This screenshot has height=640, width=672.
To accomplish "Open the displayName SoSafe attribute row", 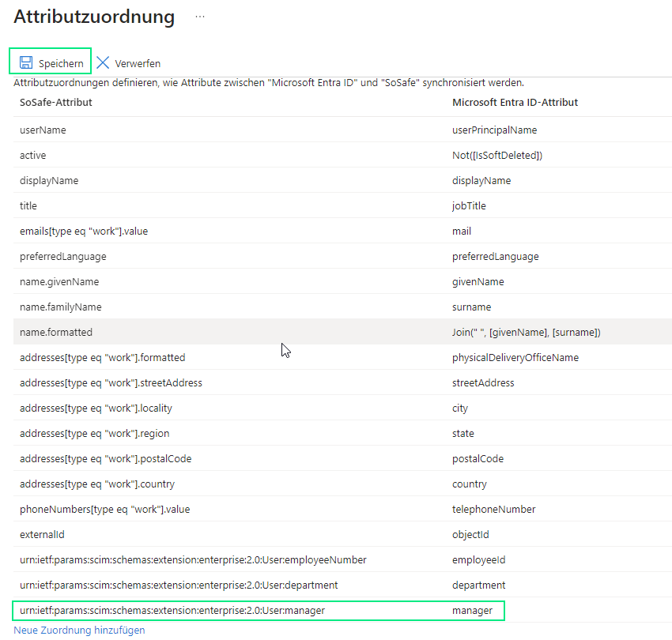I will (x=49, y=181).
